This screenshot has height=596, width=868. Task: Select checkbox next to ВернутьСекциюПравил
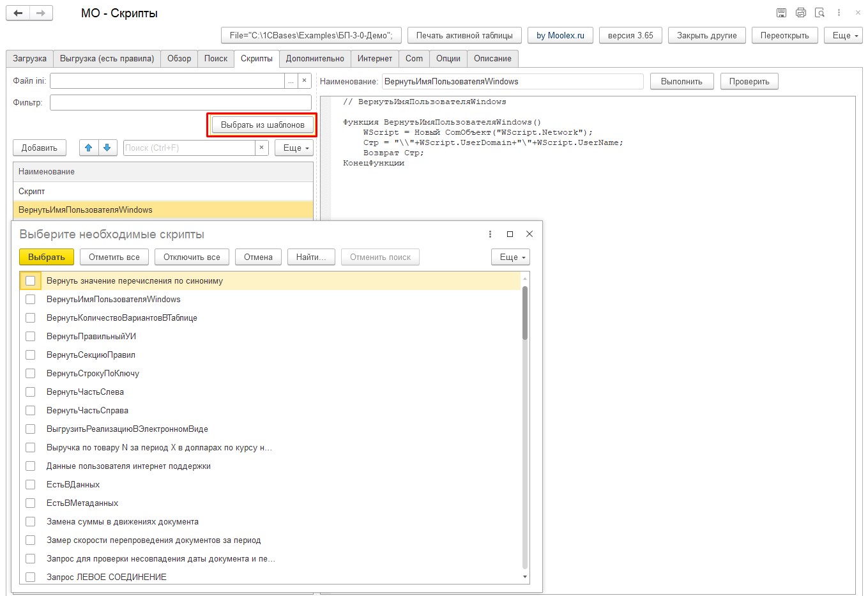[30, 355]
